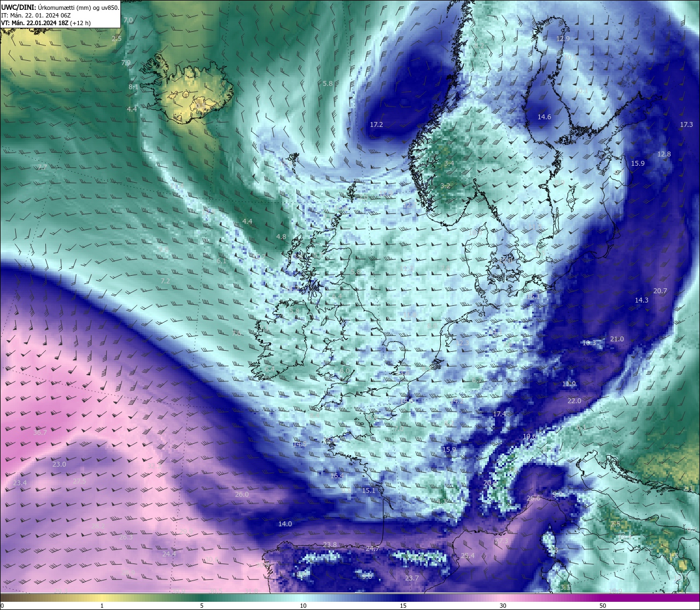The width and height of the screenshot is (700, 610).
Task: Click the title line 'UWC/DINI: Úrkomumætti (mm) og uv850.'
Action: tap(60, 8)
